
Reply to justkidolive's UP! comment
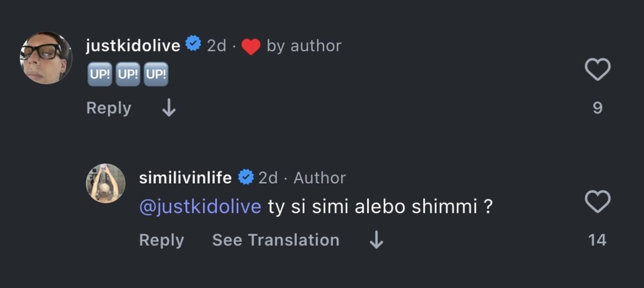coord(108,108)
